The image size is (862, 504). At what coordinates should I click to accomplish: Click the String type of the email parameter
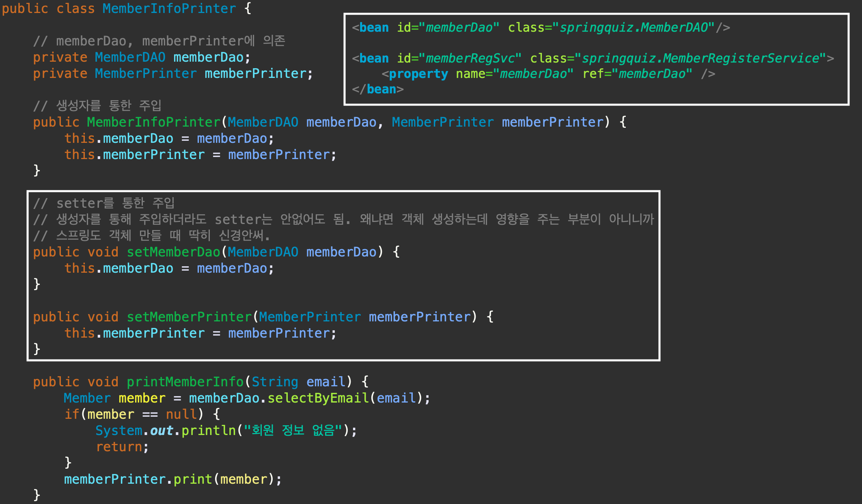pos(275,382)
